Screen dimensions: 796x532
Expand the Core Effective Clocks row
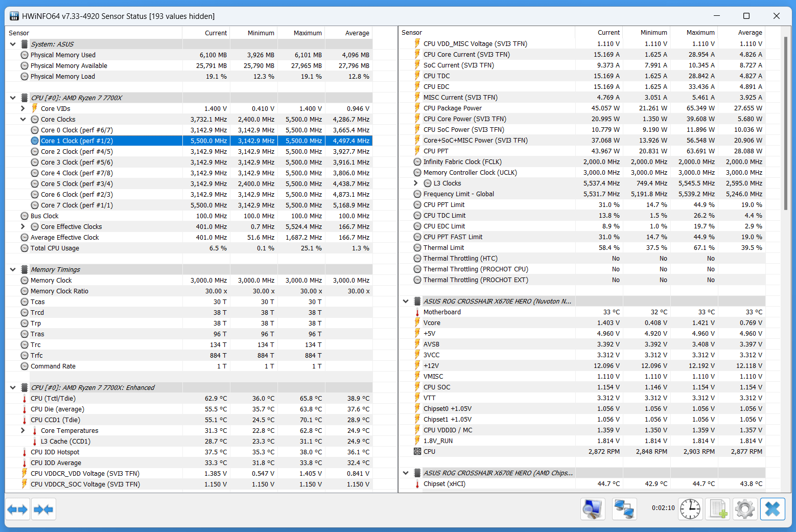[x=23, y=226]
